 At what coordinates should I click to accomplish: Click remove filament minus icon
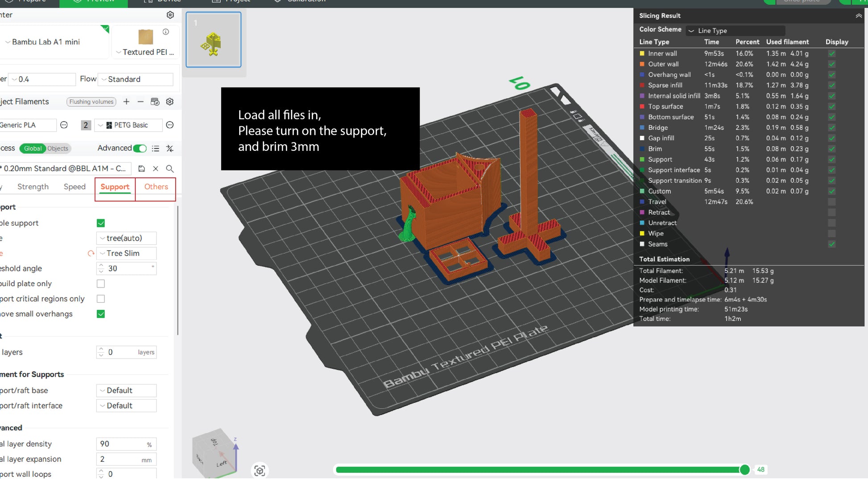click(x=141, y=102)
